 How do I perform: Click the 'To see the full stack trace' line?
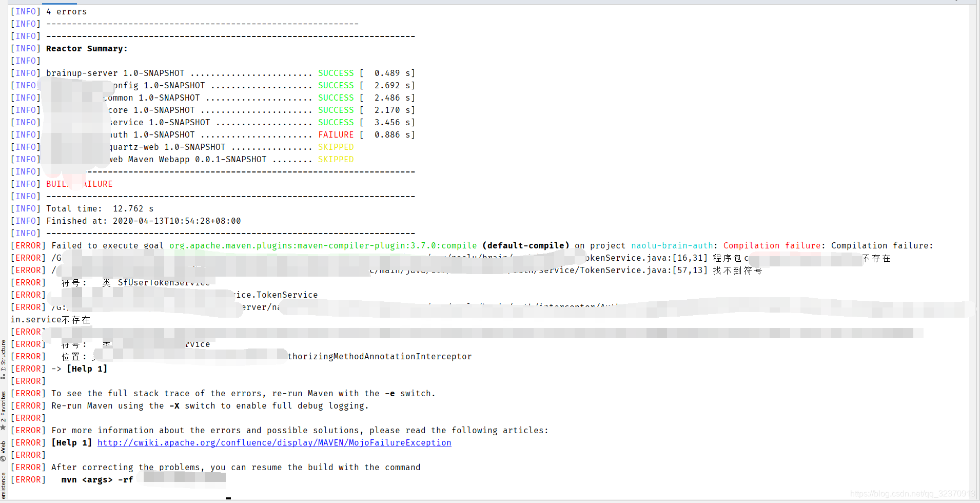[x=243, y=393]
